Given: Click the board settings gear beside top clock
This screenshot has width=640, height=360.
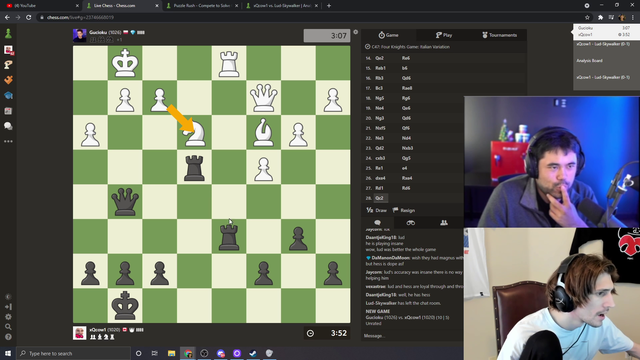Looking at the screenshot, I should coord(356,32).
